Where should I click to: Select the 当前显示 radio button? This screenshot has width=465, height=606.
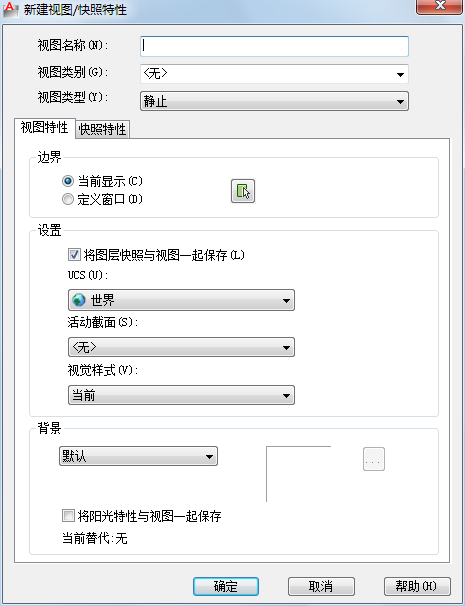point(68,180)
